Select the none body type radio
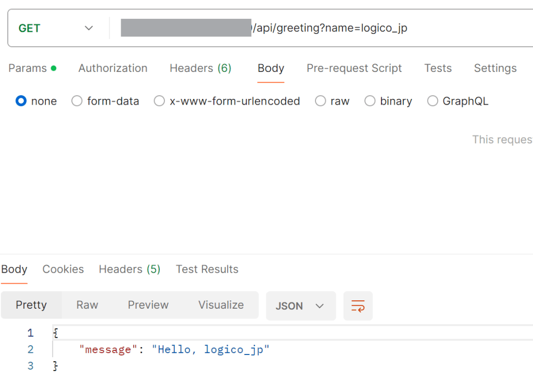The width and height of the screenshot is (533, 392). coord(21,101)
